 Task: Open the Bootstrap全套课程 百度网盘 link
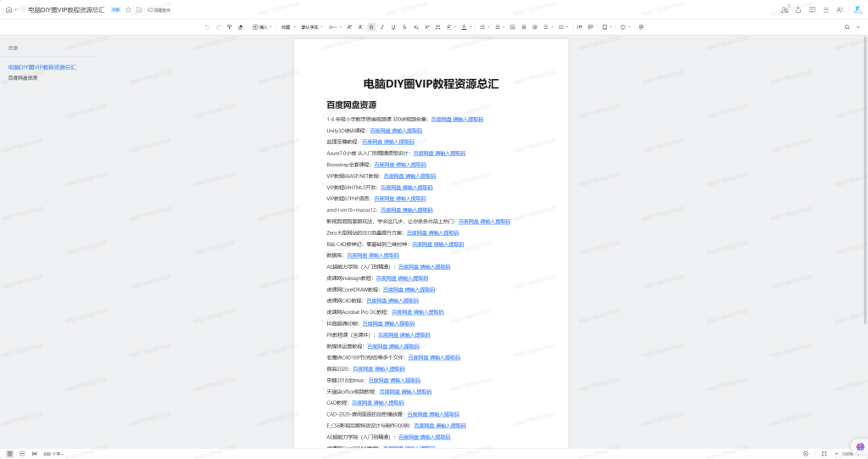(400, 165)
